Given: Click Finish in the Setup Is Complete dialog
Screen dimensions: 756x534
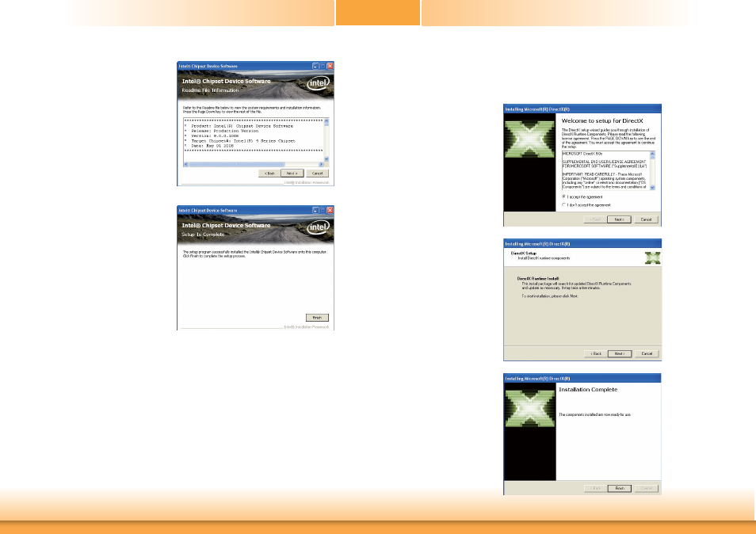Looking at the screenshot, I should [317, 318].
